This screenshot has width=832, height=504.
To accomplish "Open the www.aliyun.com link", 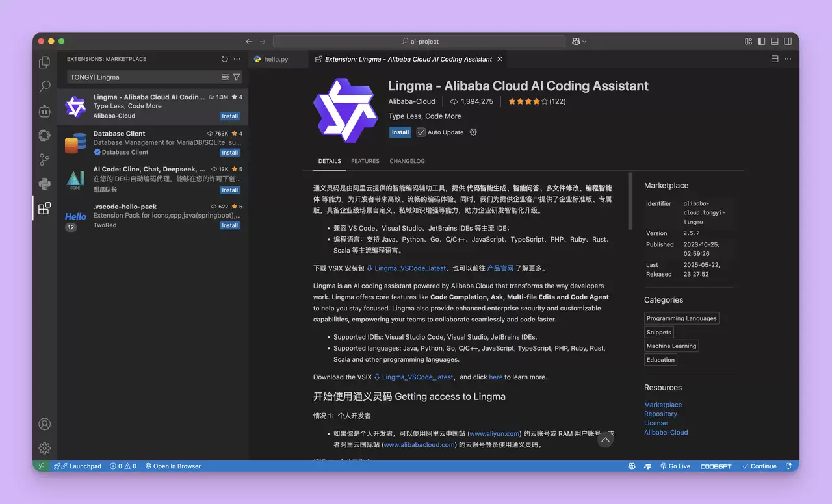I will click(495, 434).
